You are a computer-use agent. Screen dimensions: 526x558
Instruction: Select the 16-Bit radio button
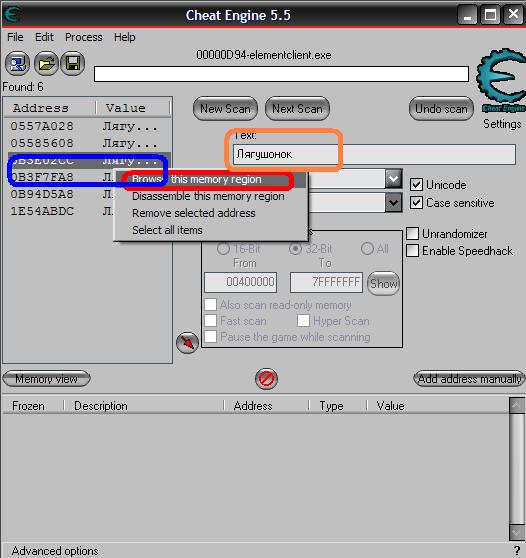coord(223,248)
